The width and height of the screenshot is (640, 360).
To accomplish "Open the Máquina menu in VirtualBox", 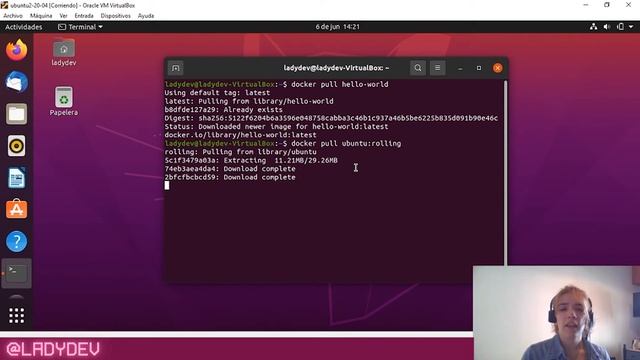I will 41,16.
